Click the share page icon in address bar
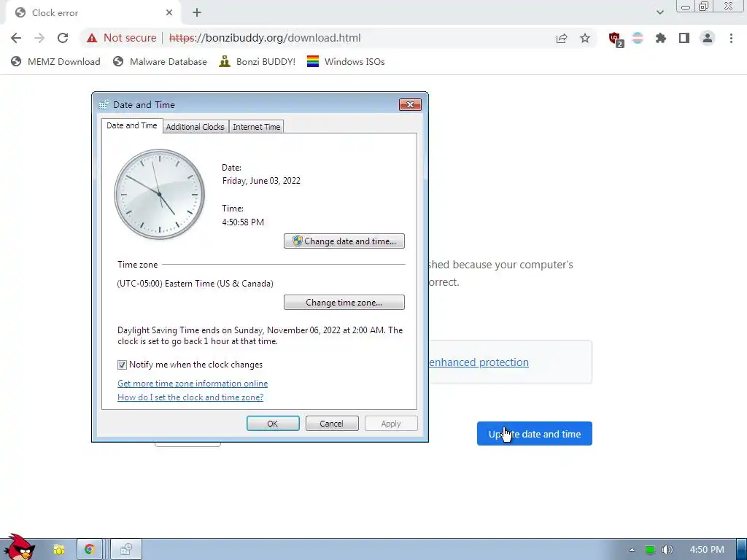This screenshot has width=747, height=560. coord(562,38)
